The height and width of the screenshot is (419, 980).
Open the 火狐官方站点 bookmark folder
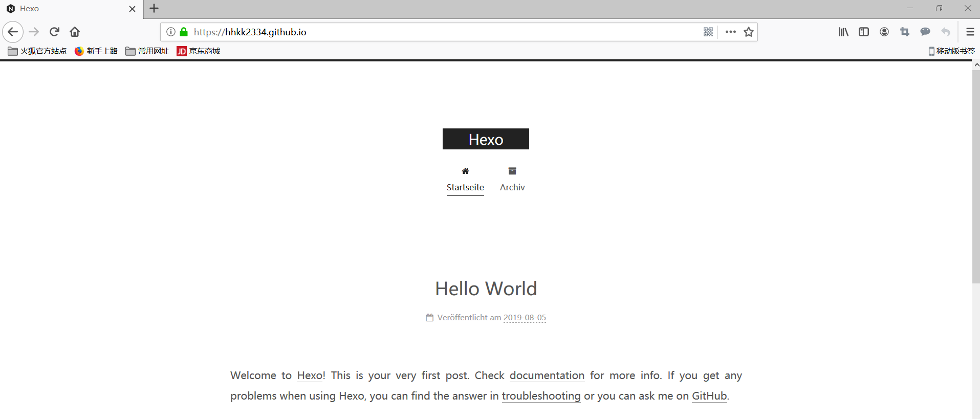coord(37,51)
